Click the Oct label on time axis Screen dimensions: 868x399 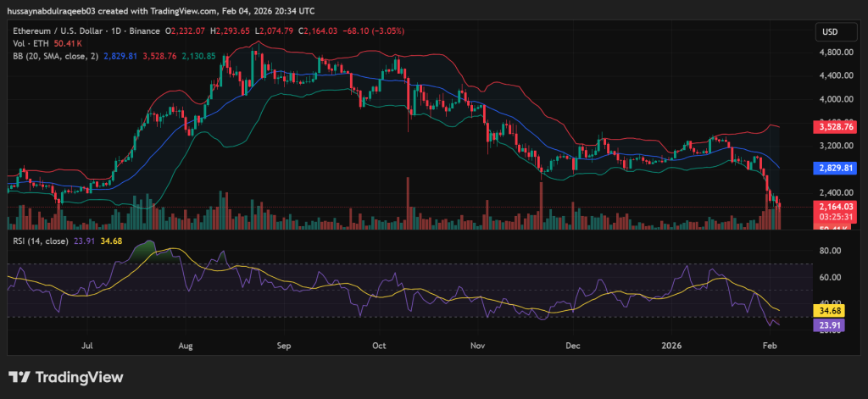[379, 346]
